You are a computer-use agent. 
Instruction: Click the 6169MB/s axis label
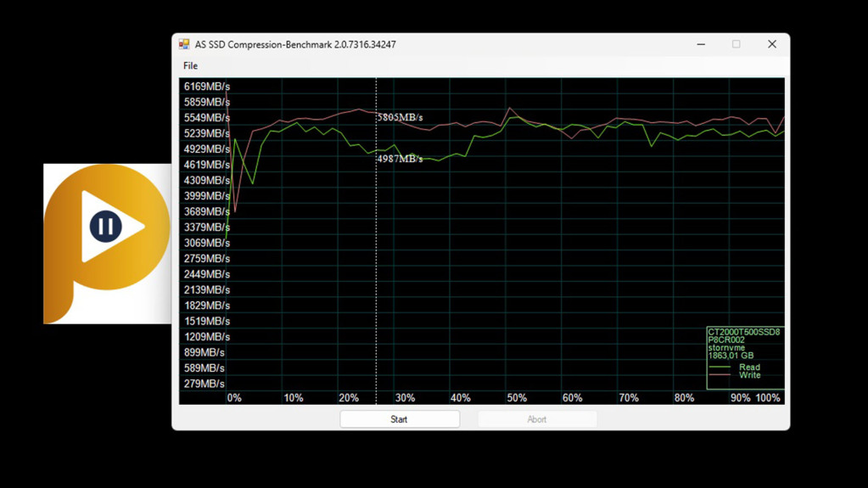click(x=206, y=87)
